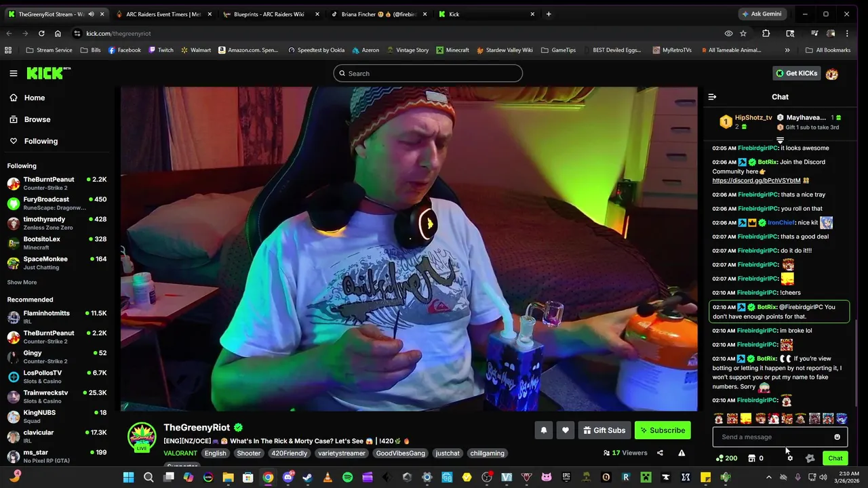
Task: Bookmark this page with star icon
Action: point(743,33)
